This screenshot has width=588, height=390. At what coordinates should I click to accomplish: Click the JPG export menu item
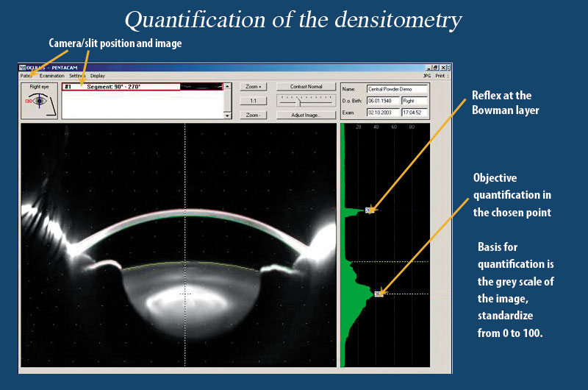click(x=427, y=76)
